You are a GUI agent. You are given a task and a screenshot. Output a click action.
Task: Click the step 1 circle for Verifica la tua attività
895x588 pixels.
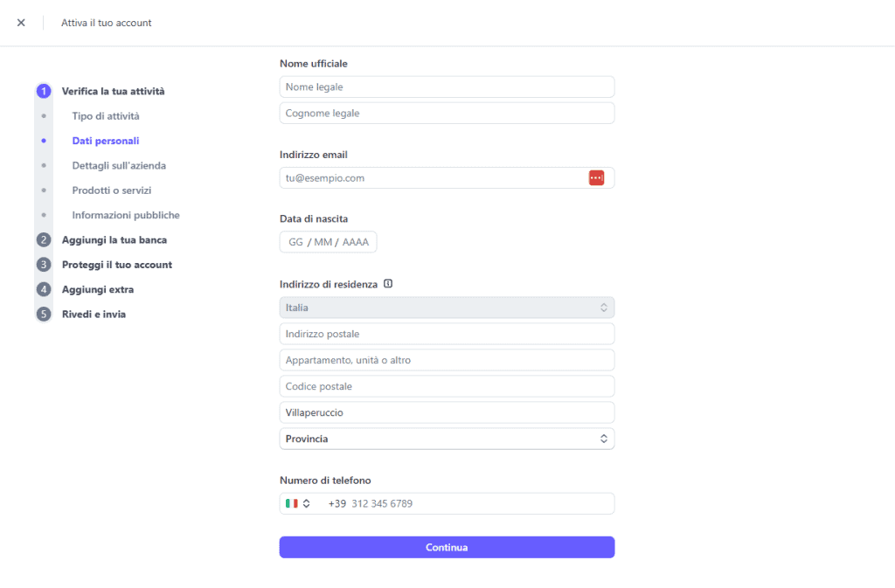pos(44,91)
